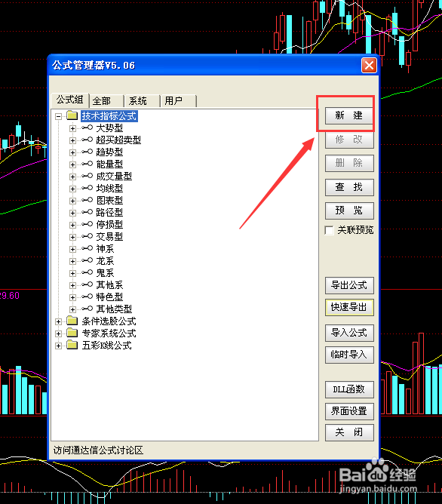Close the 公式管理器 dialog
The height and width of the screenshot is (504, 442).
click(x=369, y=65)
